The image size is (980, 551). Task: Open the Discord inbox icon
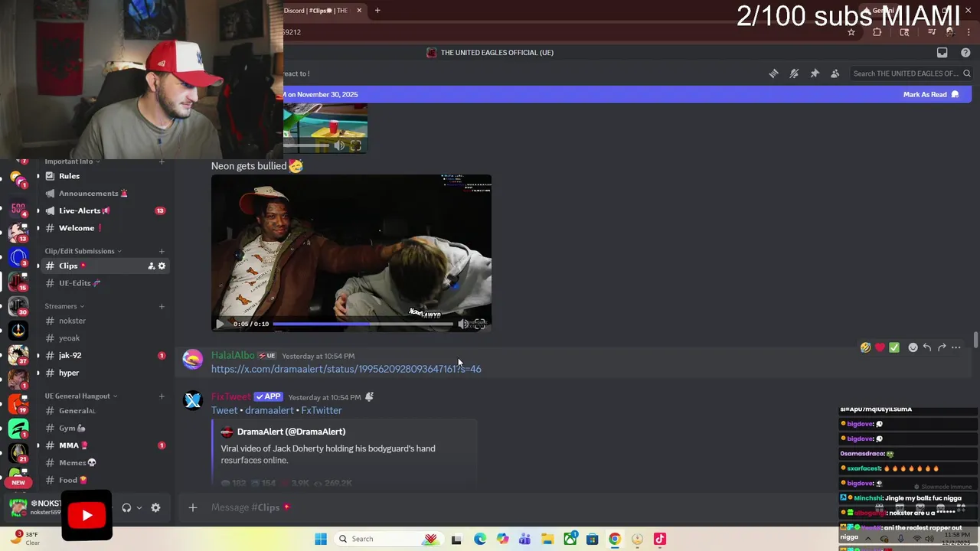(942, 53)
